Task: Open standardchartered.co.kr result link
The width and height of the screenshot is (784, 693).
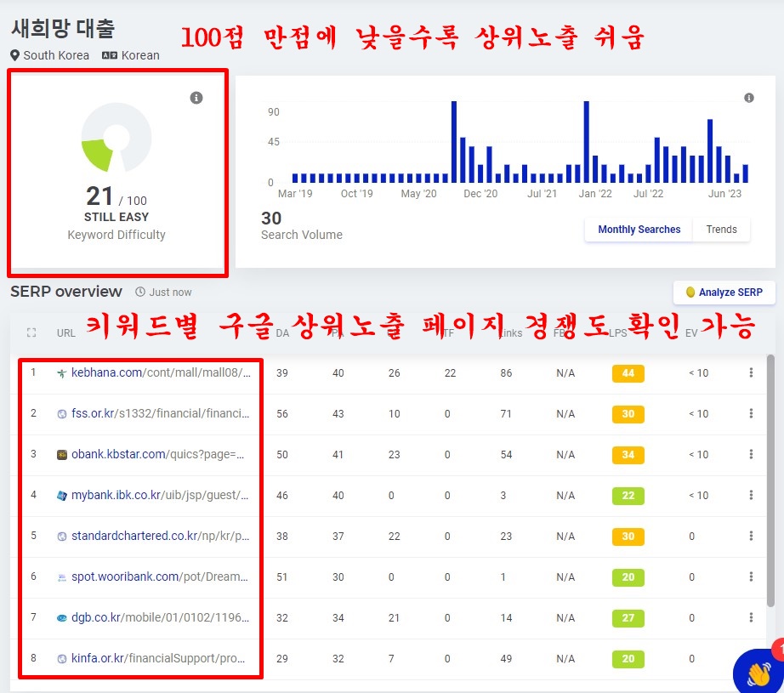Action: 161,536
